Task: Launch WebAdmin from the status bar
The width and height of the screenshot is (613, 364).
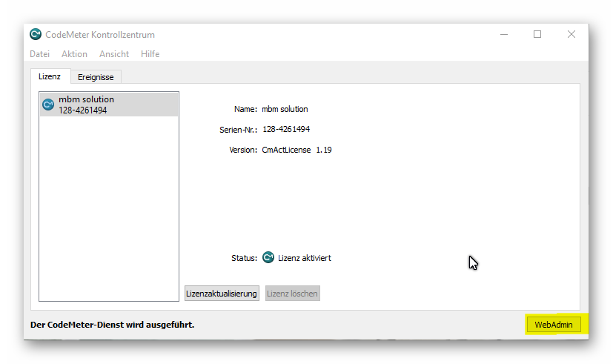Action: [x=554, y=325]
